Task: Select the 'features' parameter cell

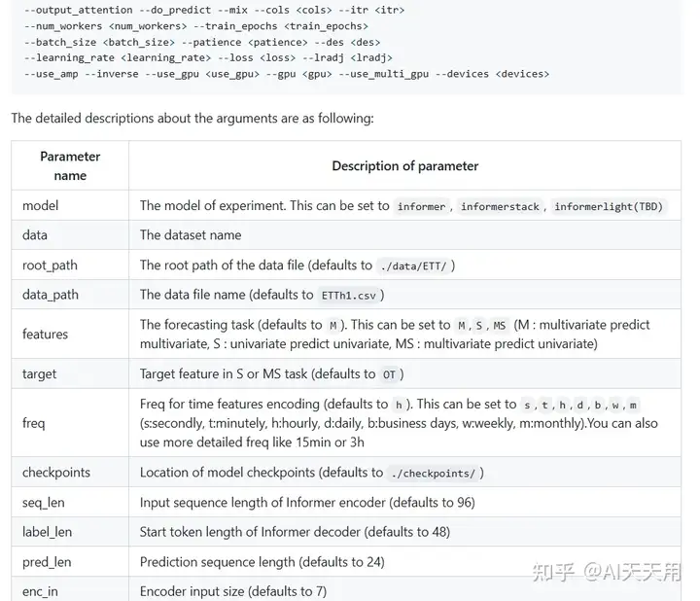Action: [x=70, y=334]
